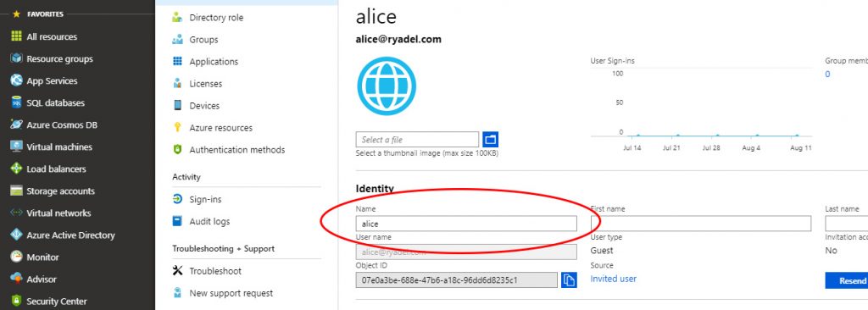Open Resource groups cube icon

(17, 58)
